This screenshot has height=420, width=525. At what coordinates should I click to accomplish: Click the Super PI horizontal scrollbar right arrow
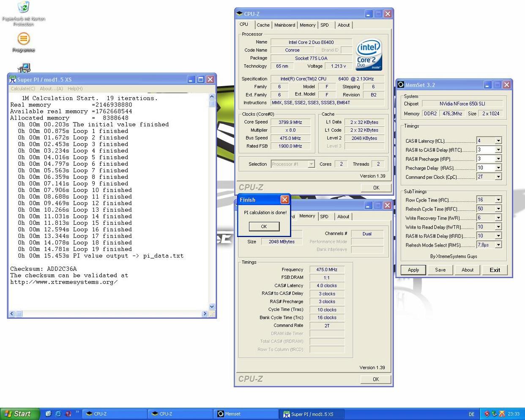(x=205, y=314)
